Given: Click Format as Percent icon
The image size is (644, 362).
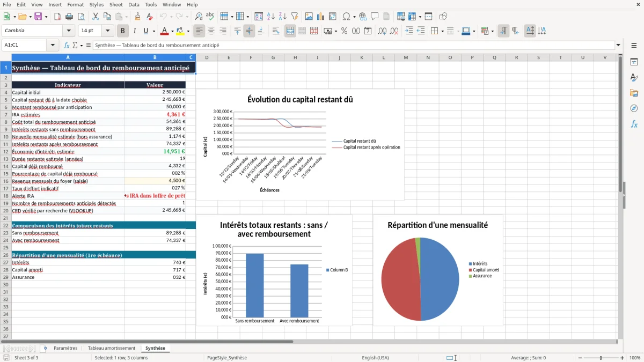Looking at the screenshot, I should click(344, 31).
